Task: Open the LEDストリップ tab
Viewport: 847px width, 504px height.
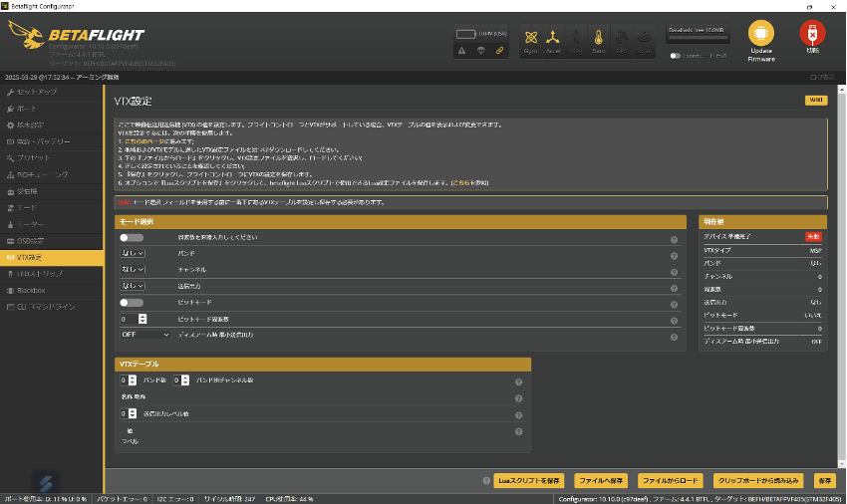Action: pyautogui.click(x=51, y=274)
